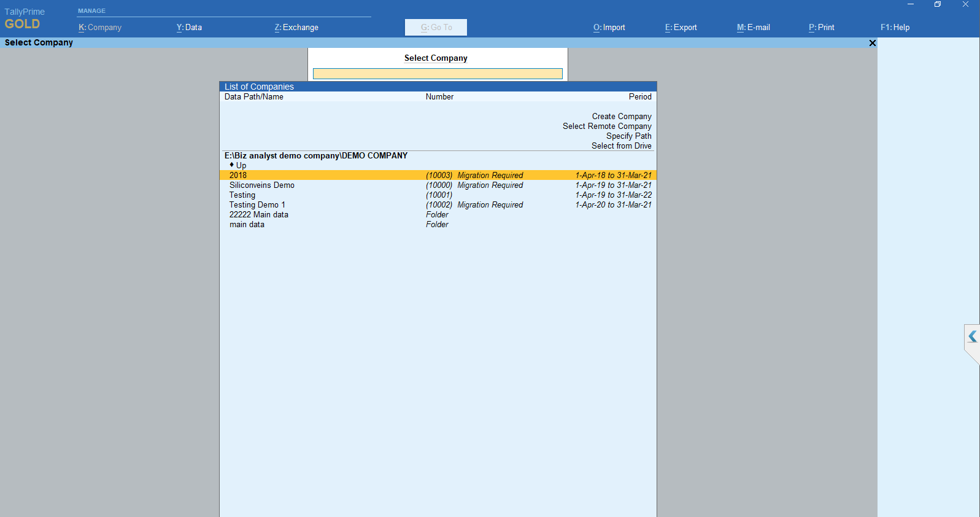Image resolution: width=980 pixels, height=517 pixels.
Task: Click the Period column header
Action: click(x=640, y=96)
